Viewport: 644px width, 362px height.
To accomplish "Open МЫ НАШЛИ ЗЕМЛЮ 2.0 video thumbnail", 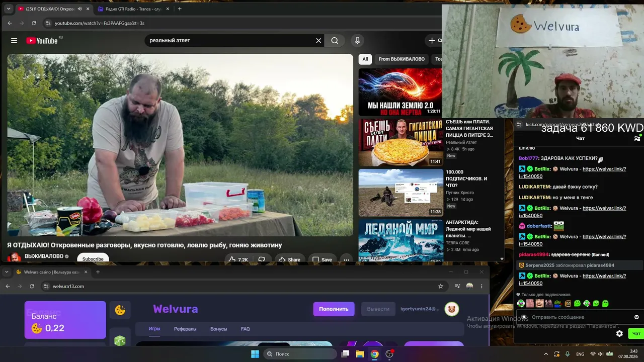I will coord(400,92).
